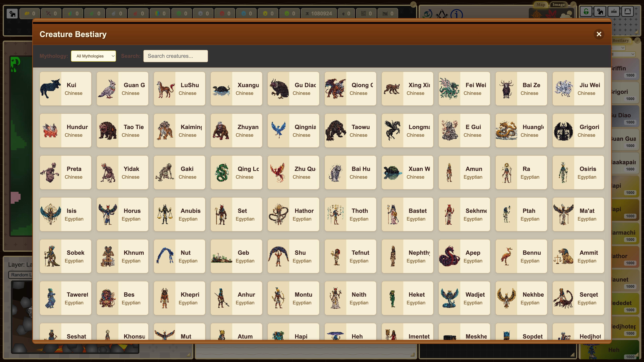Screen dimensions: 644x362
Task: Click the curtain stage toggle icon
Action: click(628, 11)
